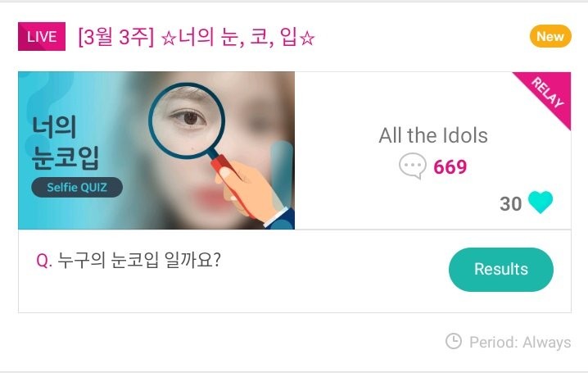Open the quiz title 너의 눈, 코, 입
Viewport: 588px width, 373px height.
pyautogui.click(x=237, y=38)
